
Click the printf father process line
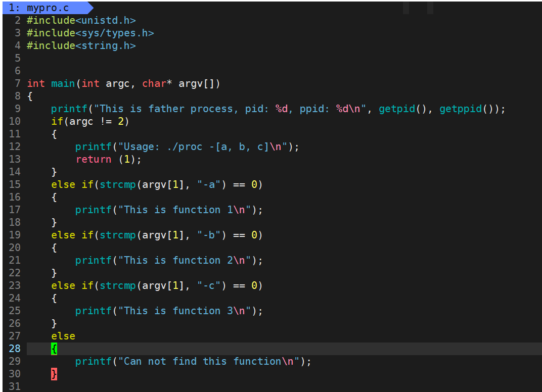278,109
